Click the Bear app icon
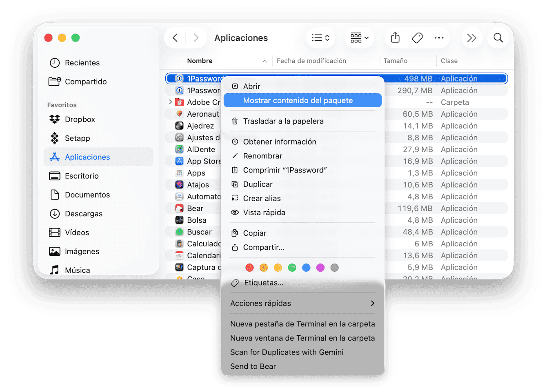 pos(179,208)
